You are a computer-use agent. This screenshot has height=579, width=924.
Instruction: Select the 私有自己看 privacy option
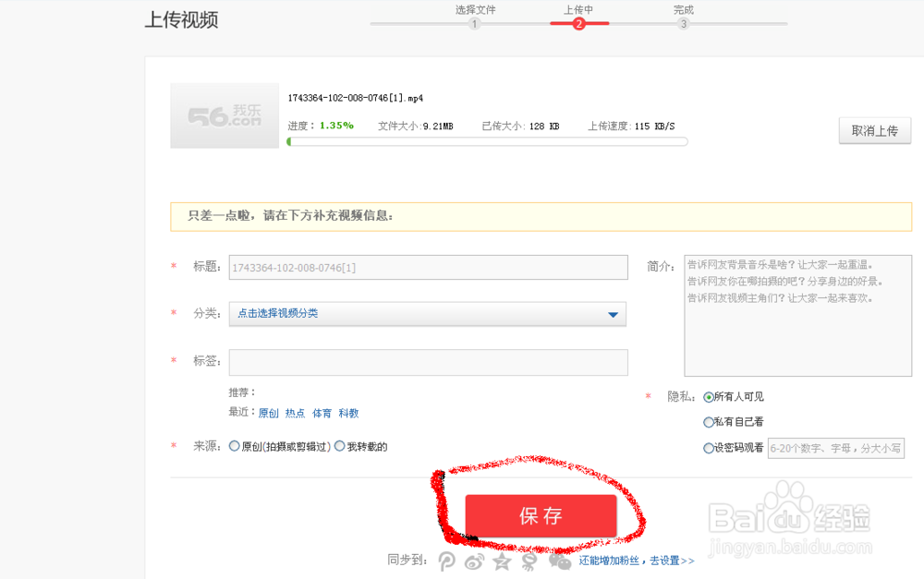[709, 422]
